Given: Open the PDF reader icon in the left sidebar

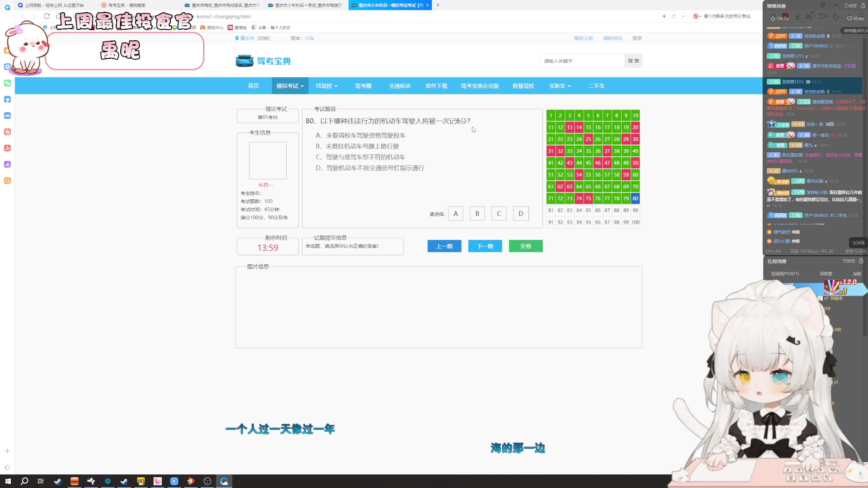Looking at the screenshot, I should pyautogui.click(x=7, y=148).
